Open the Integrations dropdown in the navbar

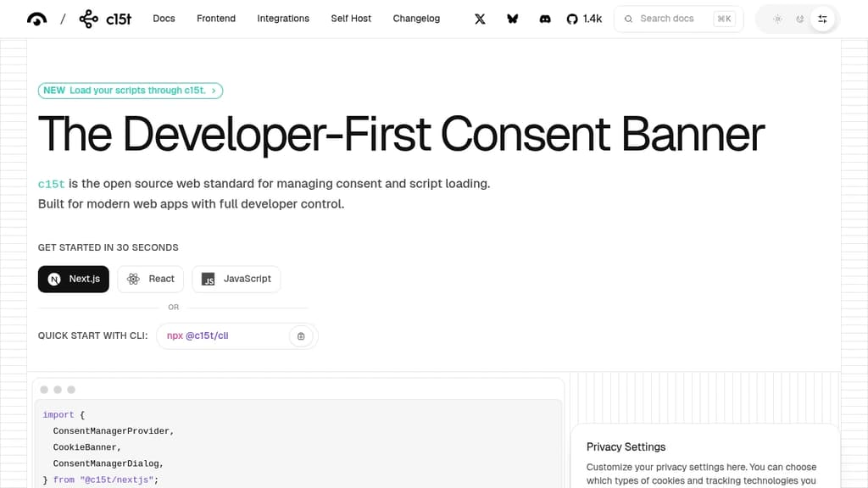[283, 18]
